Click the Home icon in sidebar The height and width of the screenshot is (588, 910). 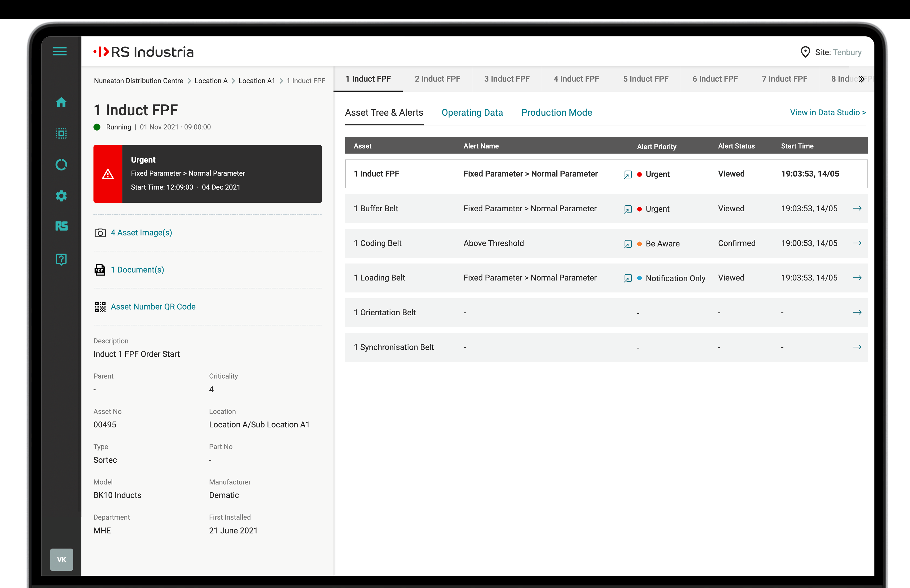click(61, 102)
